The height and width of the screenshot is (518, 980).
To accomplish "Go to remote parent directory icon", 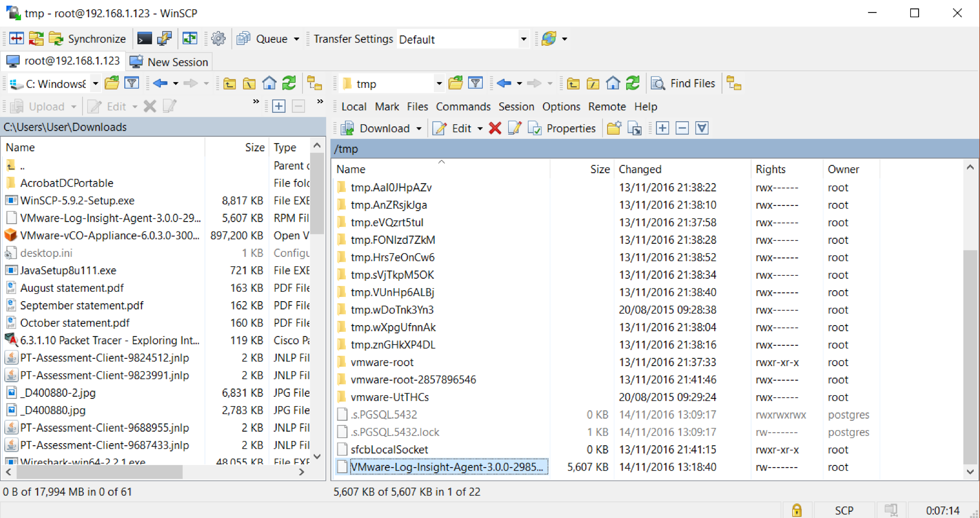I will (573, 83).
